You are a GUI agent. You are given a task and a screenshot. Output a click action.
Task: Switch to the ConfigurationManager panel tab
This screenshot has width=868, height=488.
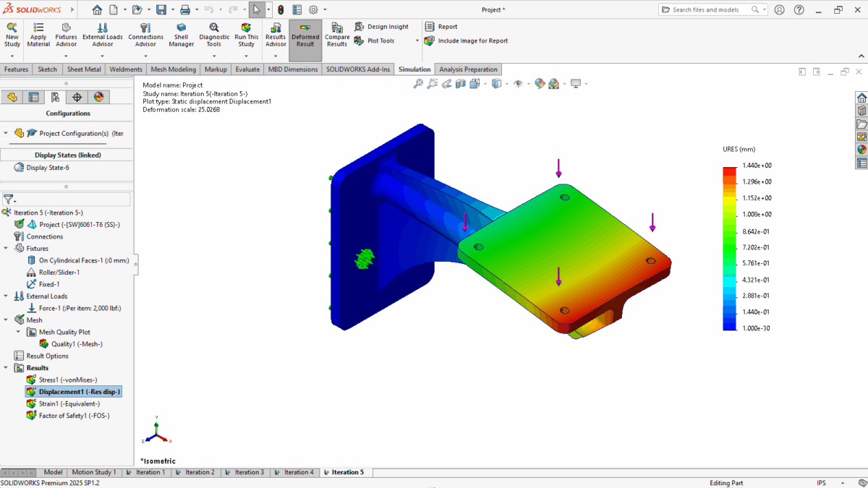[55, 97]
